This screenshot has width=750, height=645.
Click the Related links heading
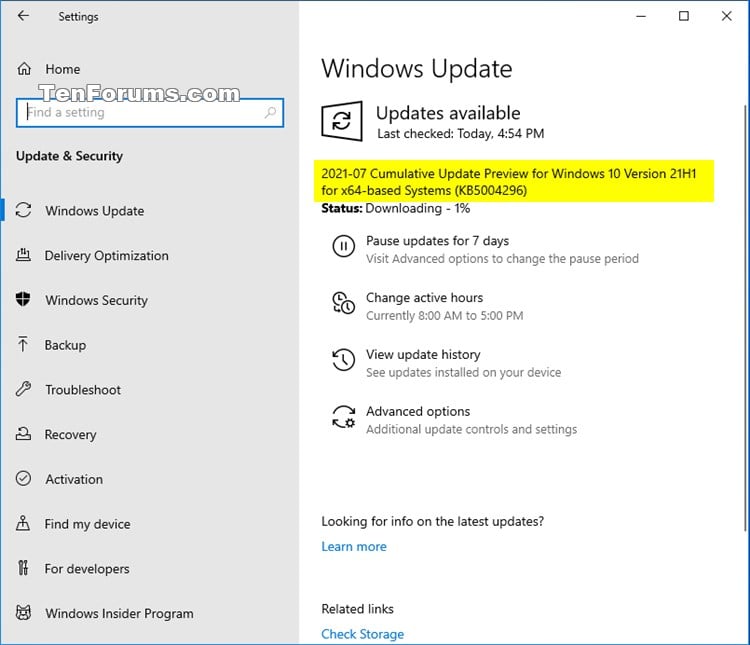[357, 609]
